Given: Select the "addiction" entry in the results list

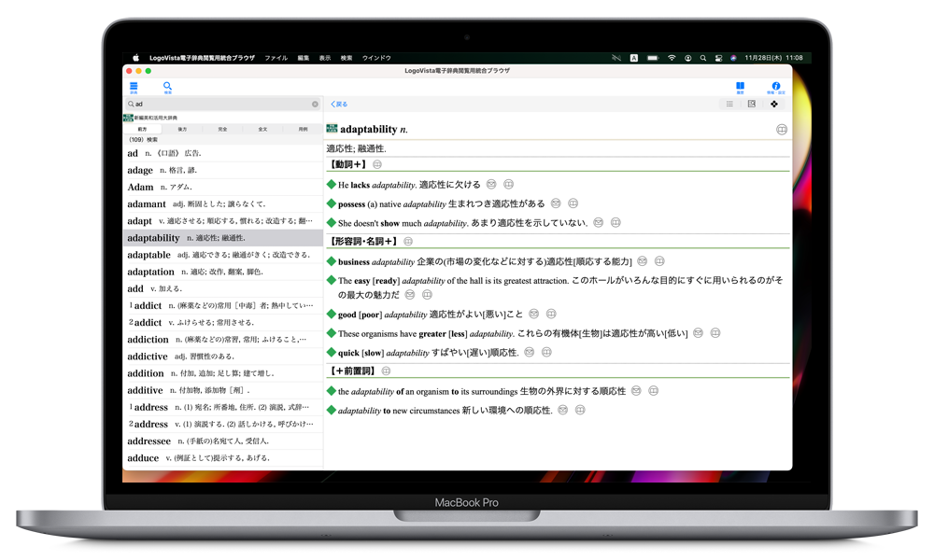Looking at the screenshot, I should pyautogui.click(x=223, y=339).
